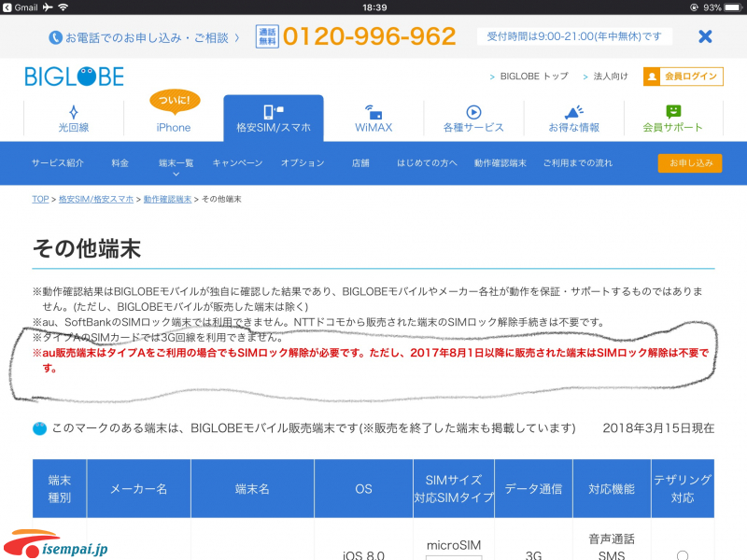
Task: Go to キャンペーン in blue menu
Action: [237, 162]
